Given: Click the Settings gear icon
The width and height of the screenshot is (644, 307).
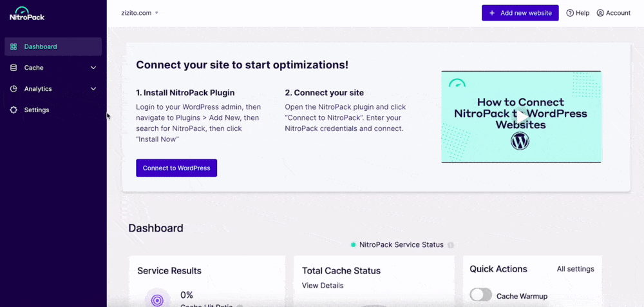Looking at the screenshot, I should (x=14, y=110).
